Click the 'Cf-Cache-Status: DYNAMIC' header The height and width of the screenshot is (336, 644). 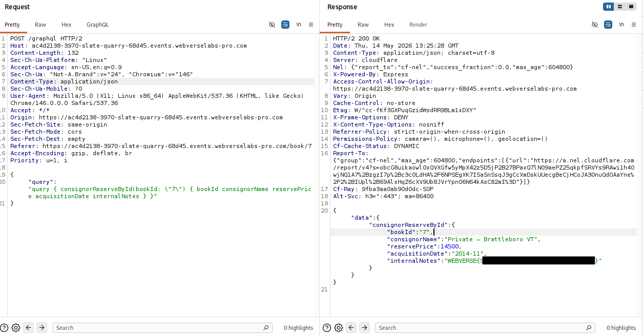[x=376, y=146]
